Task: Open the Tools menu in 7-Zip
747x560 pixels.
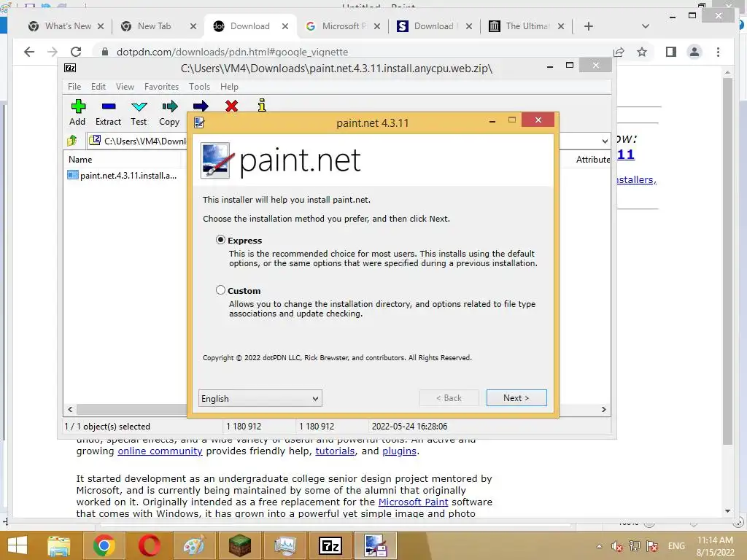Action: (199, 87)
